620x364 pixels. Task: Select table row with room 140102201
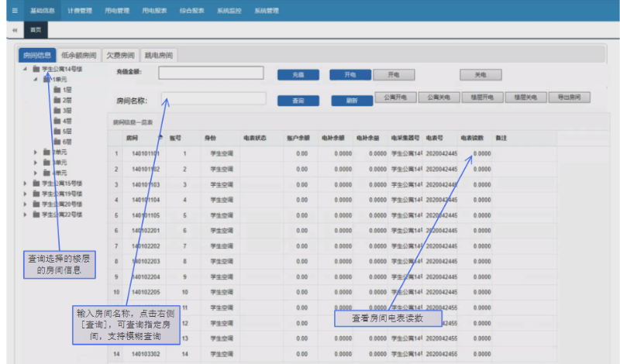(x=146, y=230)
